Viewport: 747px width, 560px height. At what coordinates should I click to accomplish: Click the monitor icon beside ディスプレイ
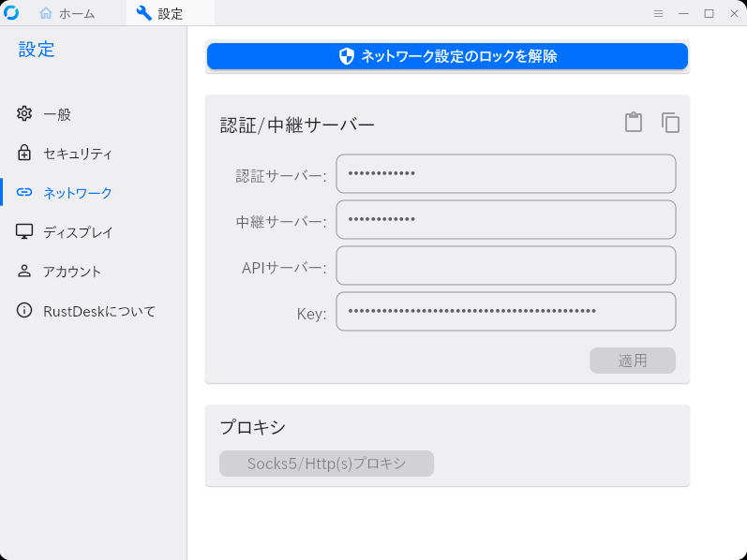click(24, 231)
